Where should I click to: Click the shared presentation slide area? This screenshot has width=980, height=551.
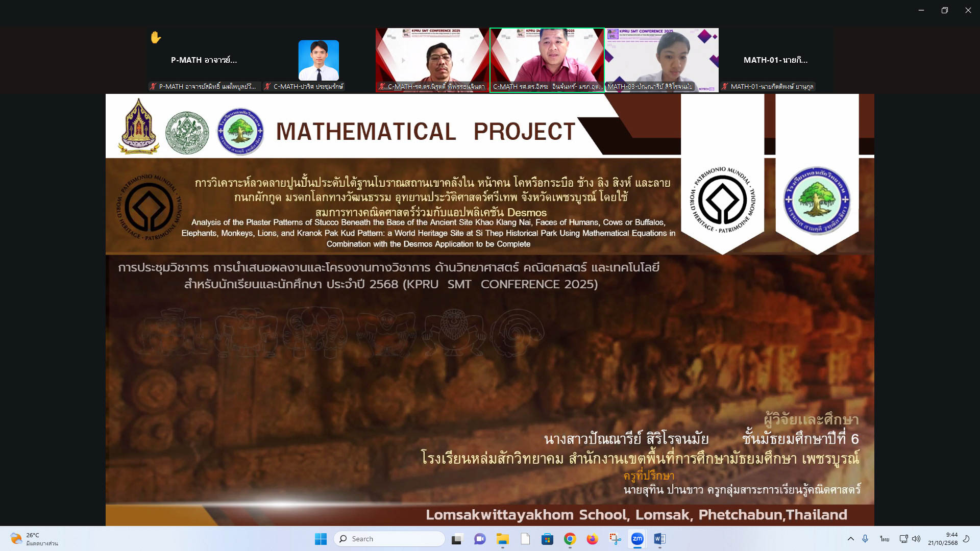tap(489, 357)
